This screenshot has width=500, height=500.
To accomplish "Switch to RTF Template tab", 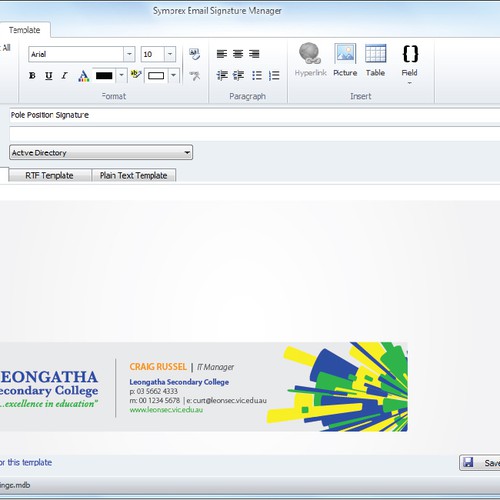I will [x=49, y=175].
